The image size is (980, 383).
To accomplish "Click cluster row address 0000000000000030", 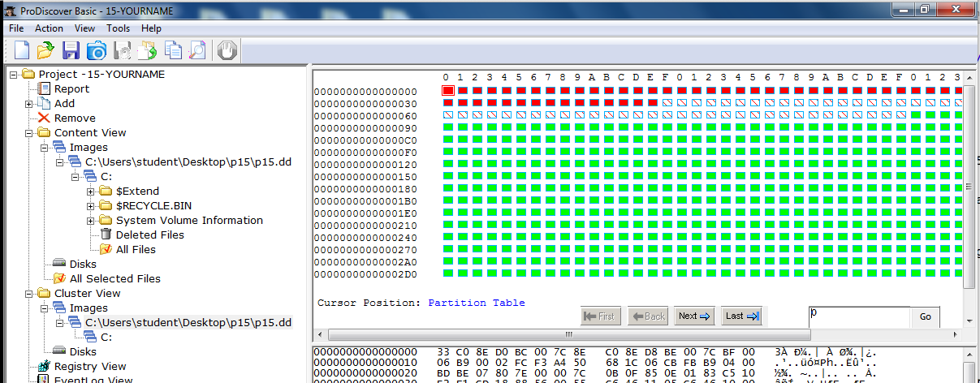I will point(365,104).
